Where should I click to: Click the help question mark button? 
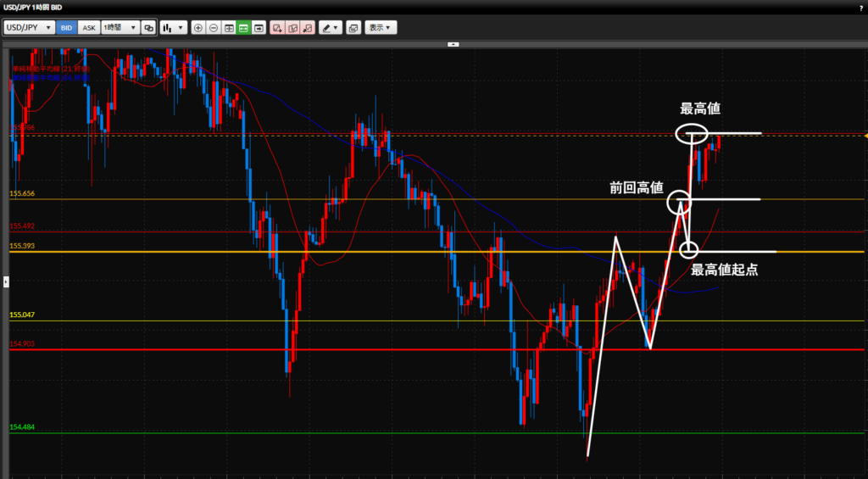point(860,8)
